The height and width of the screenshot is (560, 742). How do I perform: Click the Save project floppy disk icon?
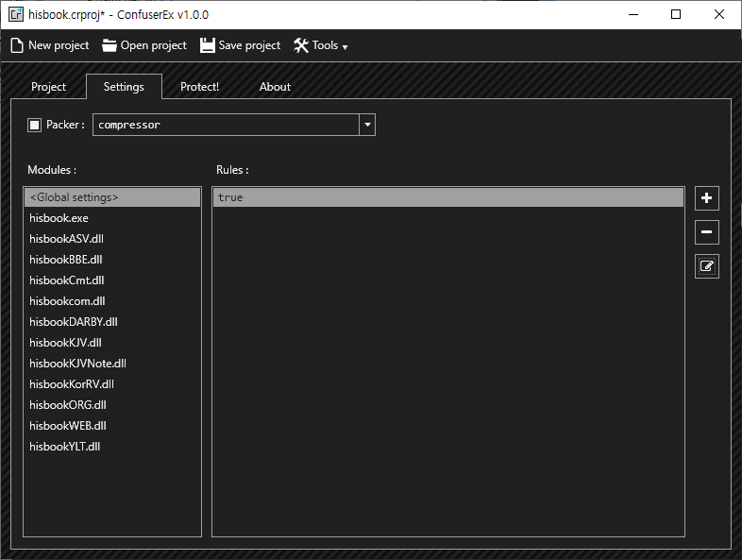pyautogui.click(x=208, y=45)
